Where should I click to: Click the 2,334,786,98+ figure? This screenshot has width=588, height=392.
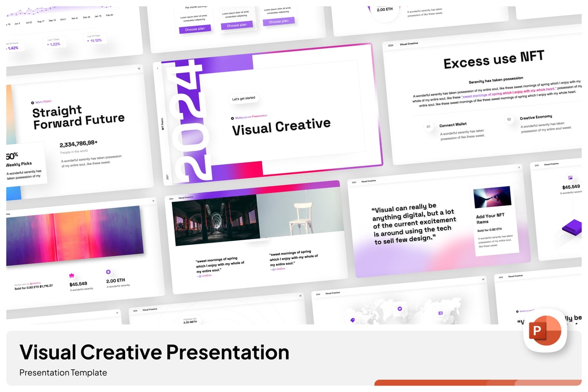point(78,144)
